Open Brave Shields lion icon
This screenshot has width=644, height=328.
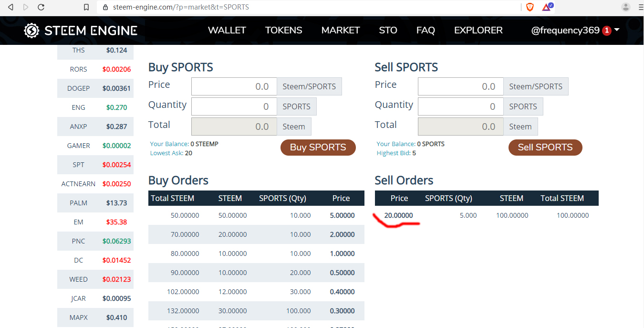(530, 7)
